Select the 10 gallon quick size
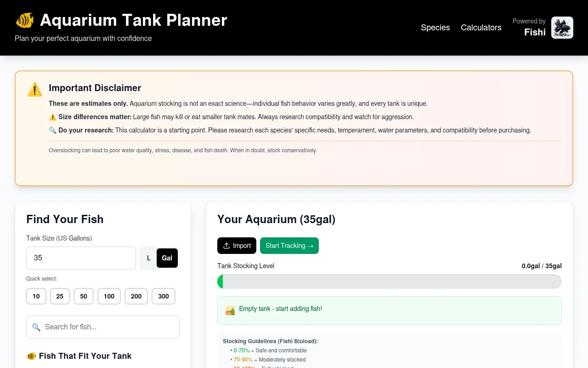Screen dimensions: 588x368 (x=36, y=296)
